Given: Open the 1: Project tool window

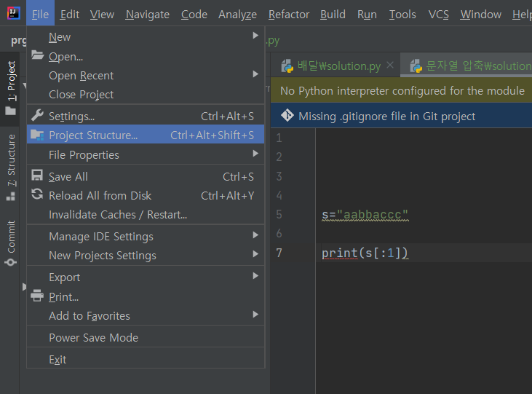Looking at the screenshot, I should tap(10, 89).
